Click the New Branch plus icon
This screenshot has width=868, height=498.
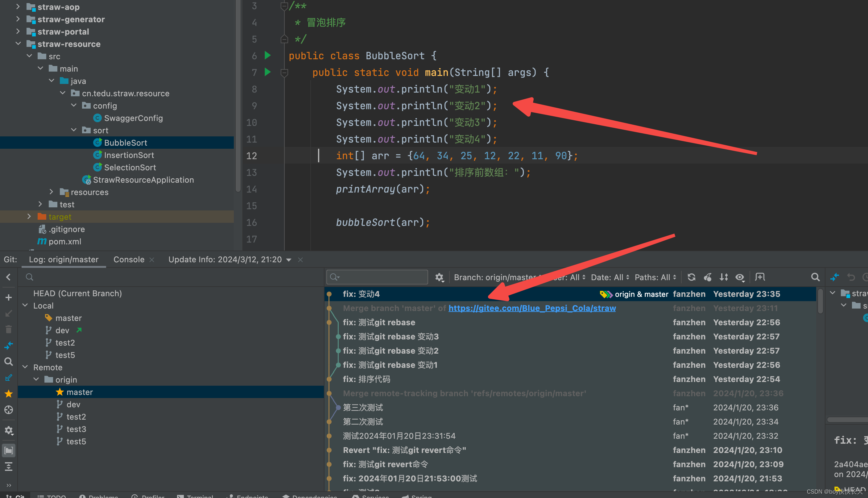9,297
